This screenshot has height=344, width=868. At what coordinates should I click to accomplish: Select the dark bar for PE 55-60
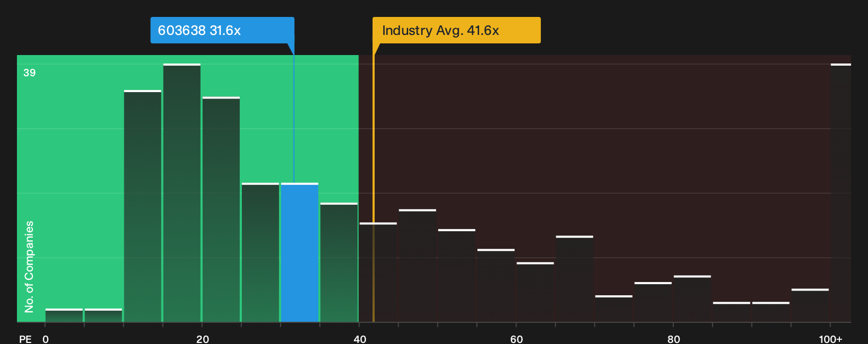496,286
